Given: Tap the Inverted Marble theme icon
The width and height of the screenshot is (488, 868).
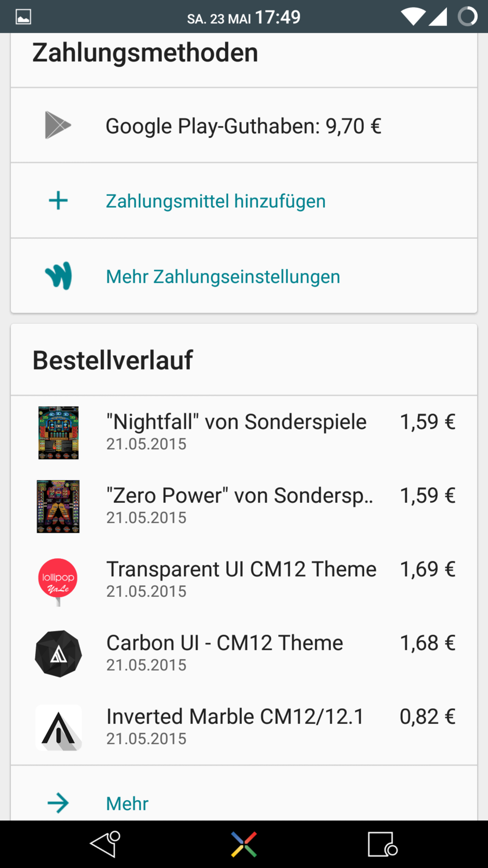Looking at the screenshot, I should coord(59,727).
